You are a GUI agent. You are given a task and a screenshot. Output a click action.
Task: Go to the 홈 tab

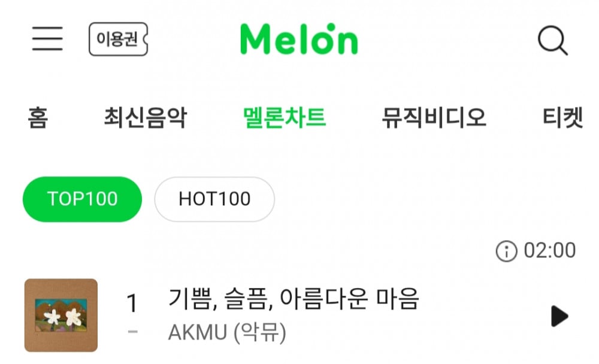point(37,118)
